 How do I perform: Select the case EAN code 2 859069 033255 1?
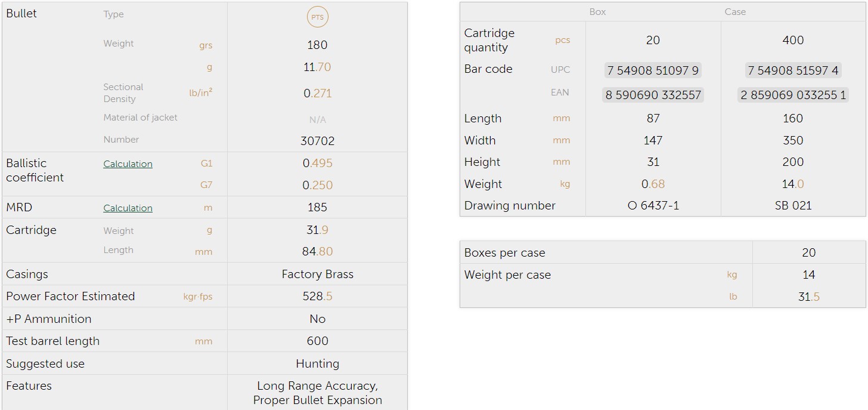pyautogui.click(x=793, y=95)
